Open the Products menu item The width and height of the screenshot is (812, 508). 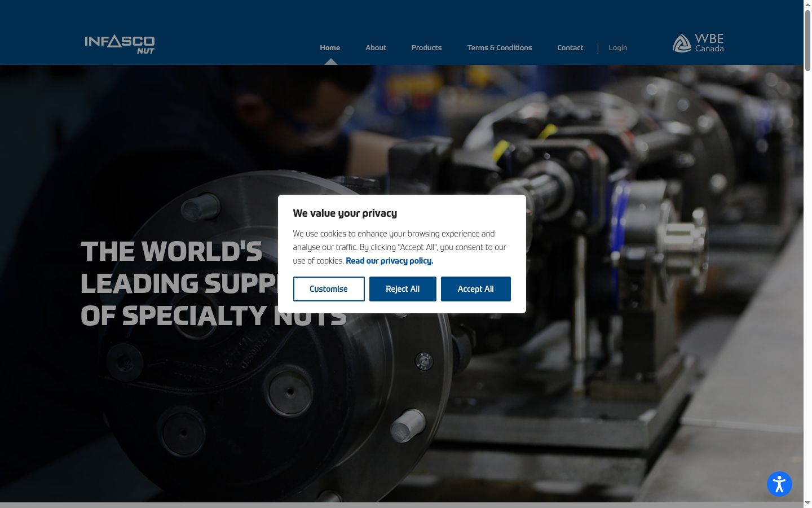tap(426, 47)
